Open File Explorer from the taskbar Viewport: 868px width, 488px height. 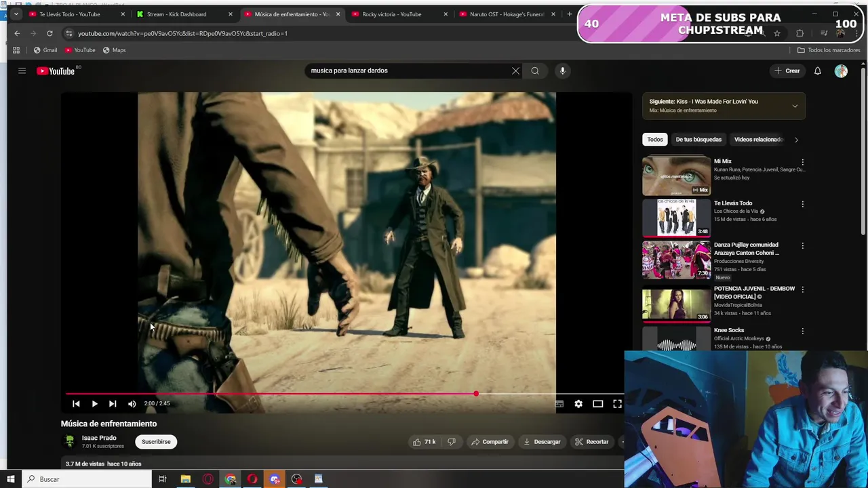point(185,479)
